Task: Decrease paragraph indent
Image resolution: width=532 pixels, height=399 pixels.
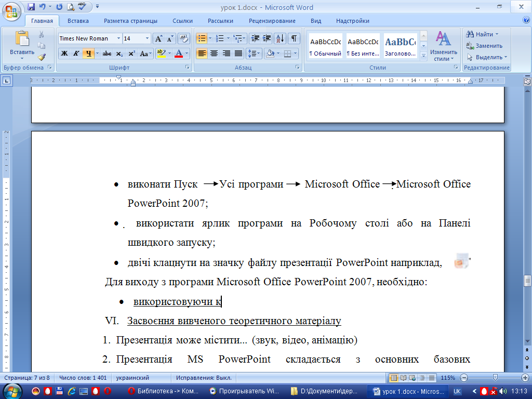Action: pyautogui.click(x=255, y=38)
